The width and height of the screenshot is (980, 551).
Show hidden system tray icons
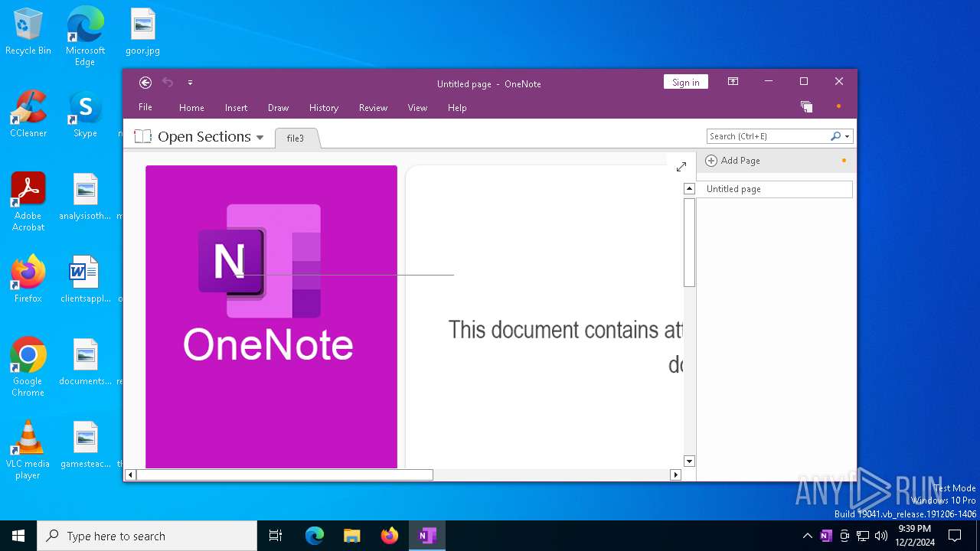pos(807,536)
